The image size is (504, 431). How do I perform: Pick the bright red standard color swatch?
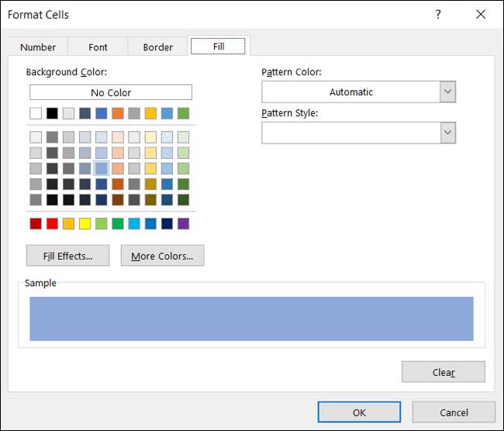coord(52,223)
